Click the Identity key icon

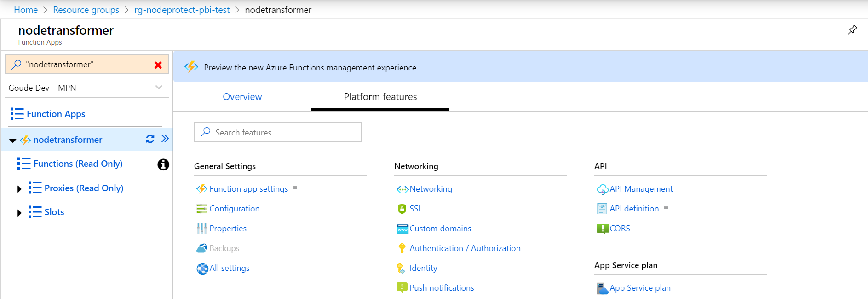click(401, 268)
